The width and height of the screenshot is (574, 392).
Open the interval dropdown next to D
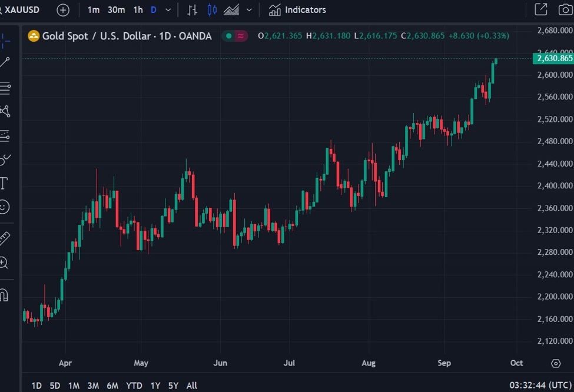(167, 9)
